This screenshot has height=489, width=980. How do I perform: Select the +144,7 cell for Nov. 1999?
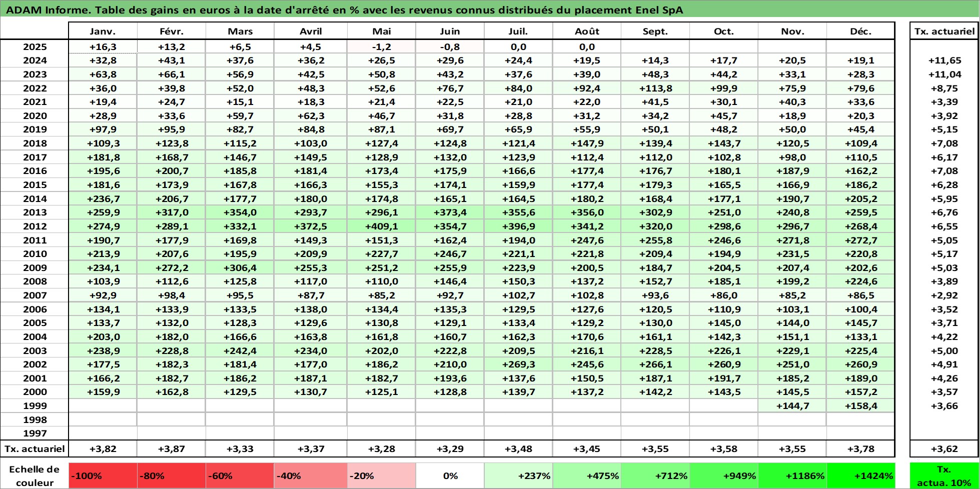tap(792, 405)
